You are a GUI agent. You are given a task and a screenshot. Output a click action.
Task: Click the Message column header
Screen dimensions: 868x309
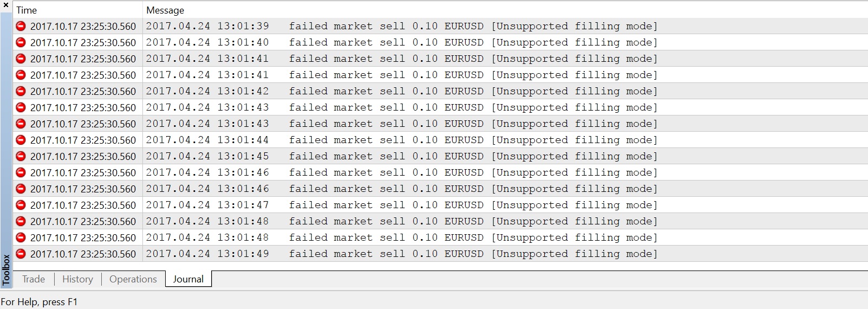click(165, 10)
